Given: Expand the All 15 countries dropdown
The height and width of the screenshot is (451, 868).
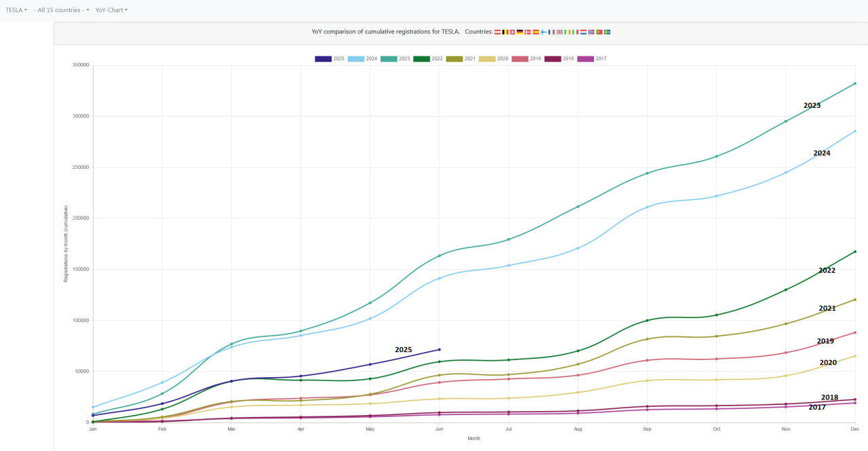Looking at the screenshot, I should click(61, 10).
